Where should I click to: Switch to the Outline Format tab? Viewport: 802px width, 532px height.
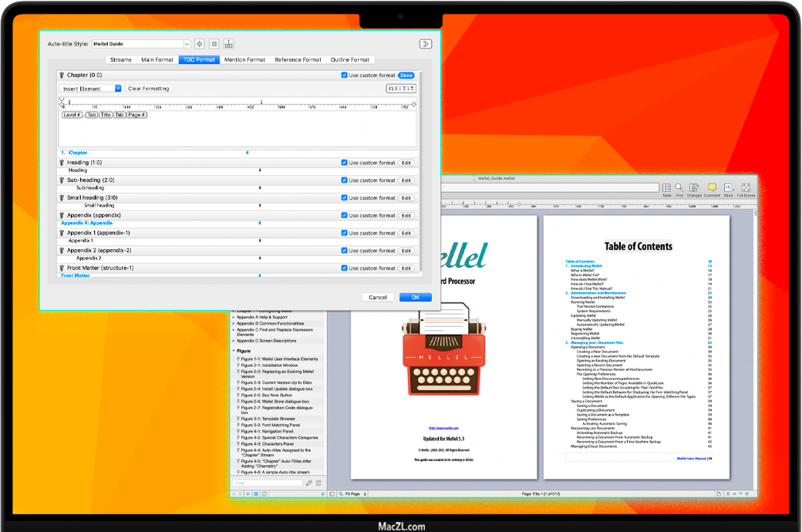tap(350, 59)
